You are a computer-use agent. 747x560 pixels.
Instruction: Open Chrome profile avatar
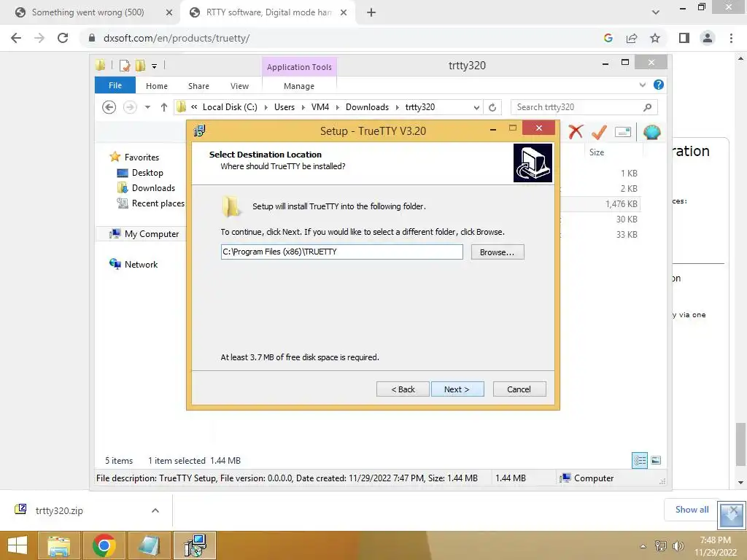coord(708,38)
